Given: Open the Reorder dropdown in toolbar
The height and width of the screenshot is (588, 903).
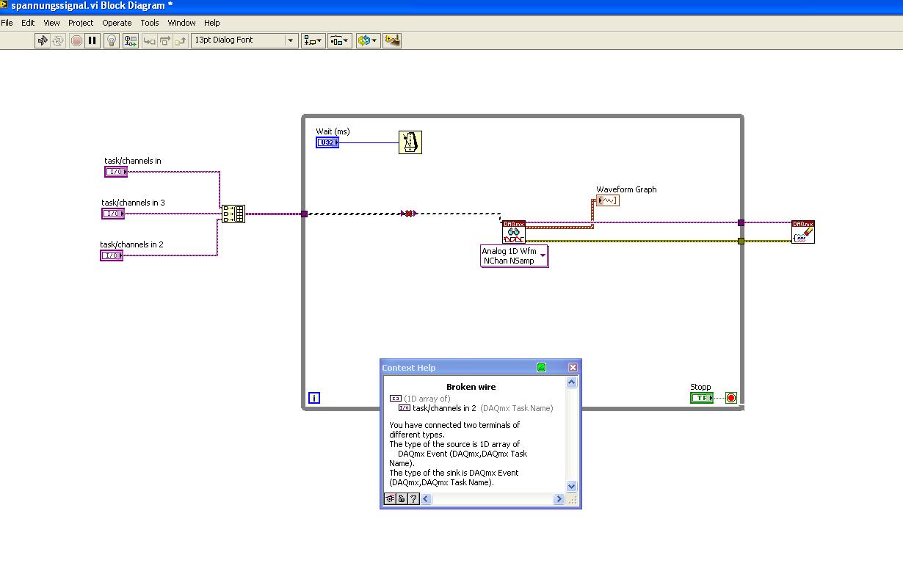Looking at the screenshot, I should coord(367,40).
